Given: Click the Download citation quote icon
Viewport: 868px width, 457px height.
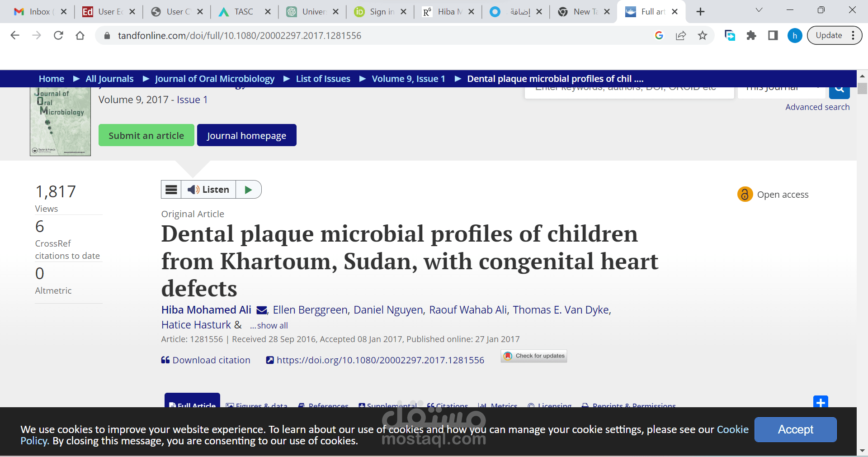Looking at the screenshot, I should pos(165,360).
